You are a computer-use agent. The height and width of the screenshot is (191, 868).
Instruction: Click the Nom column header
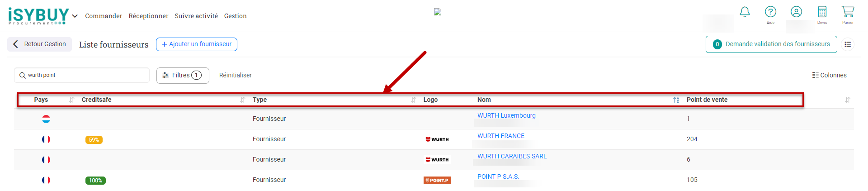pos(484,100)
